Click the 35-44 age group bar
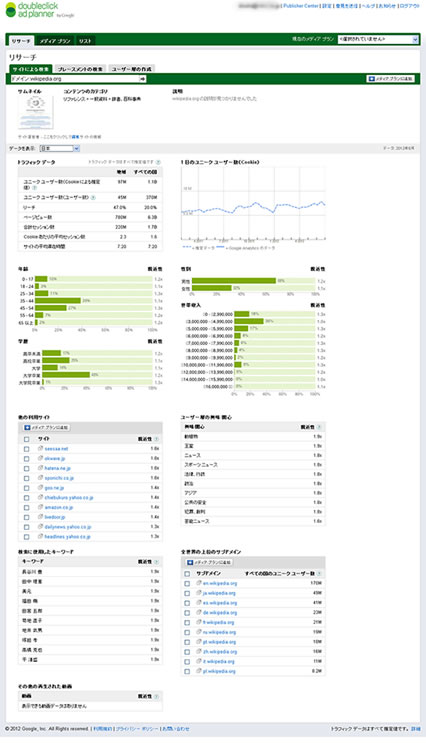 click(58, 301)
